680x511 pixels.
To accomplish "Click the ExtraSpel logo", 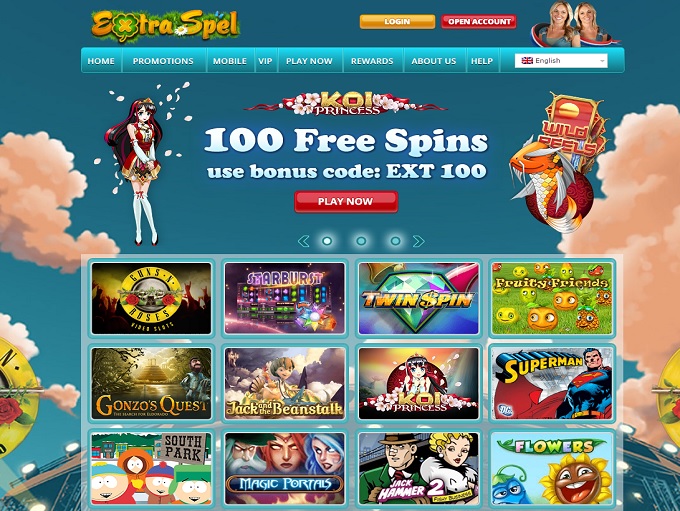I will (x=165, y=26).
